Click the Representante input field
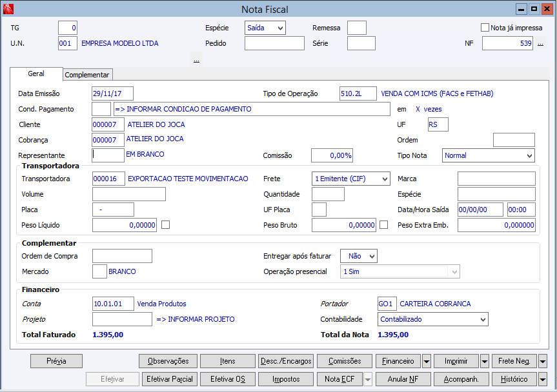557x392 pixels. (108, 155)
